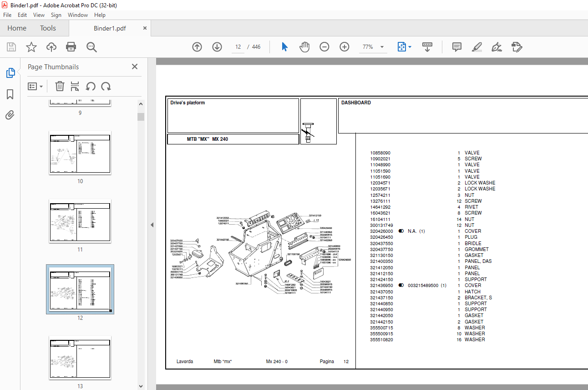Activate the Hand pan tool

(x=304, y=47)
